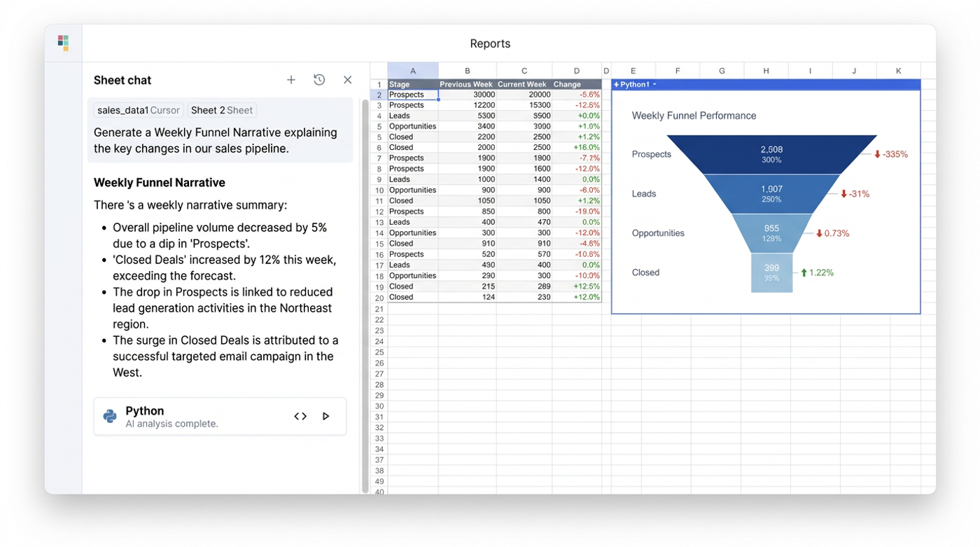Select the cell showing -19.0% change
The width and height of the screenshot is (980, 547).
[577, 212]
